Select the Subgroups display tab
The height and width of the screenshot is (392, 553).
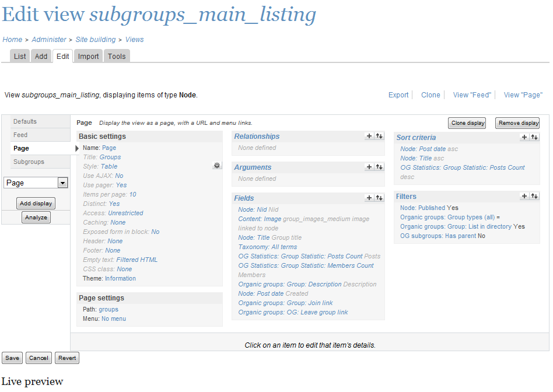[40, 162]
